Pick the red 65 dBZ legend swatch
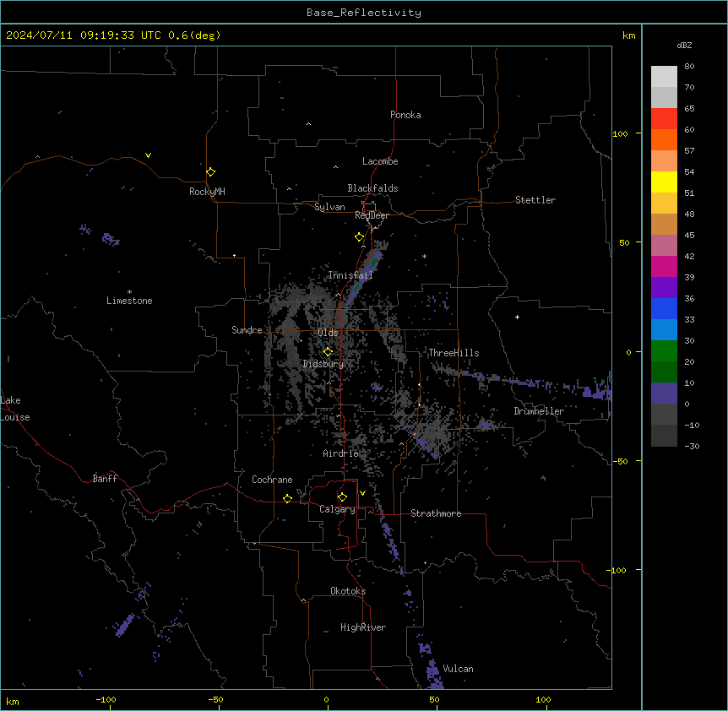This screenshot has width=728, height=711. [x=664, y=119]
